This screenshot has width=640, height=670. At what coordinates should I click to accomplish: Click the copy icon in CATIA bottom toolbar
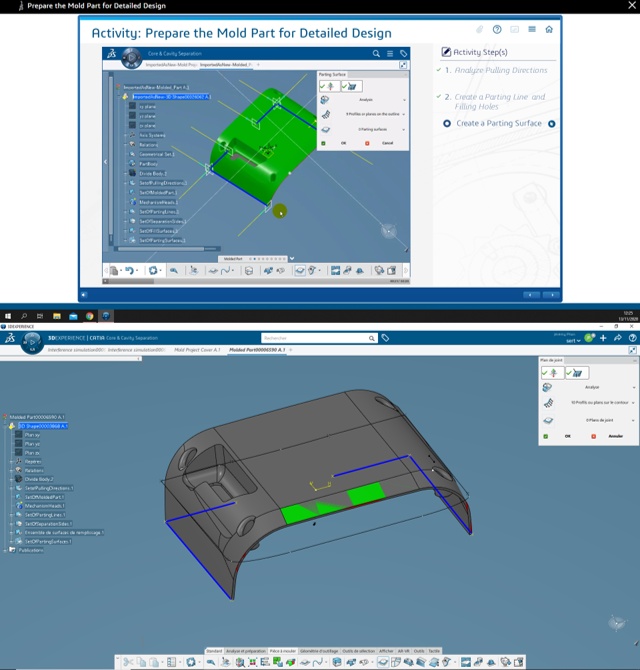(141, 662)
